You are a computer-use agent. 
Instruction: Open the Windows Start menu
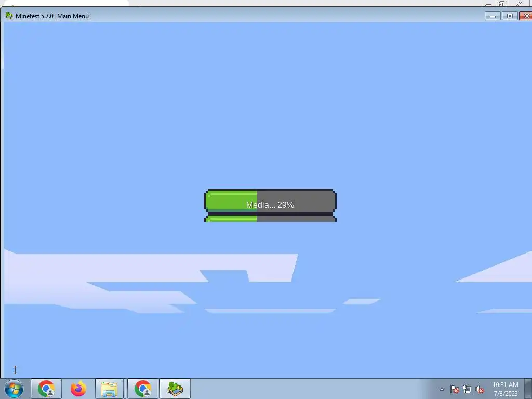14,389
